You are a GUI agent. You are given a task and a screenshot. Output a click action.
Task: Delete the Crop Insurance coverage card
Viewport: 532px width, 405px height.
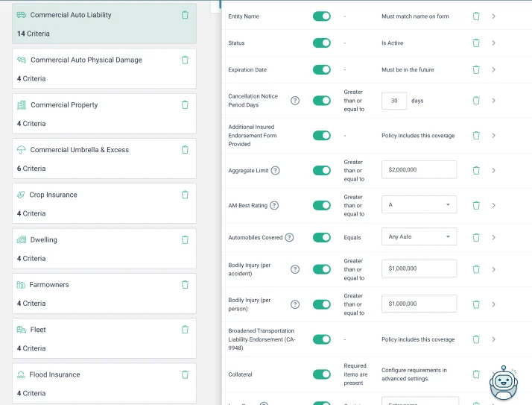tap(185, 195)
